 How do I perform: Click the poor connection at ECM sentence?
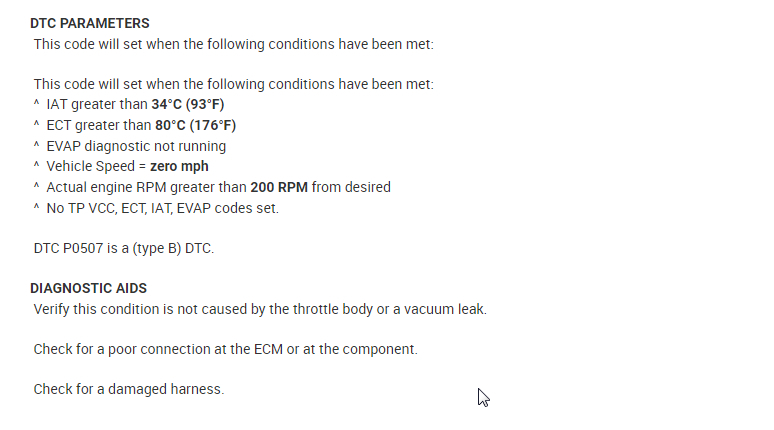tap(225, 349)
